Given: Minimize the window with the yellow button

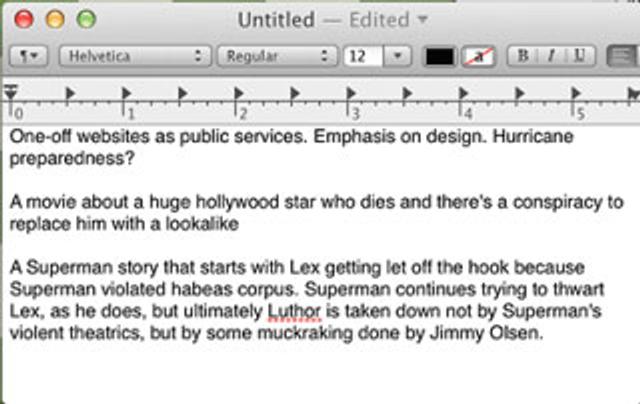Looking at the screenshot, I should coord(55,19).
